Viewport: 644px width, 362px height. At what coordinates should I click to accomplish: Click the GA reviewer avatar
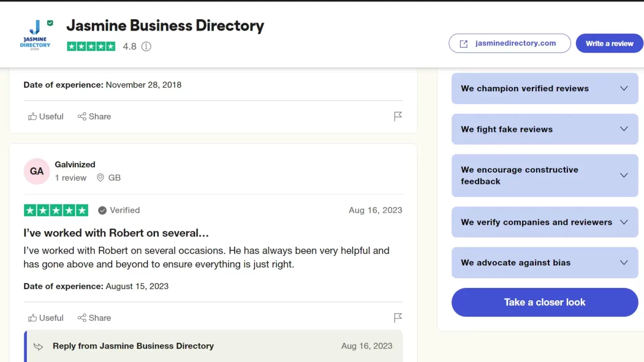coord(36,172)
